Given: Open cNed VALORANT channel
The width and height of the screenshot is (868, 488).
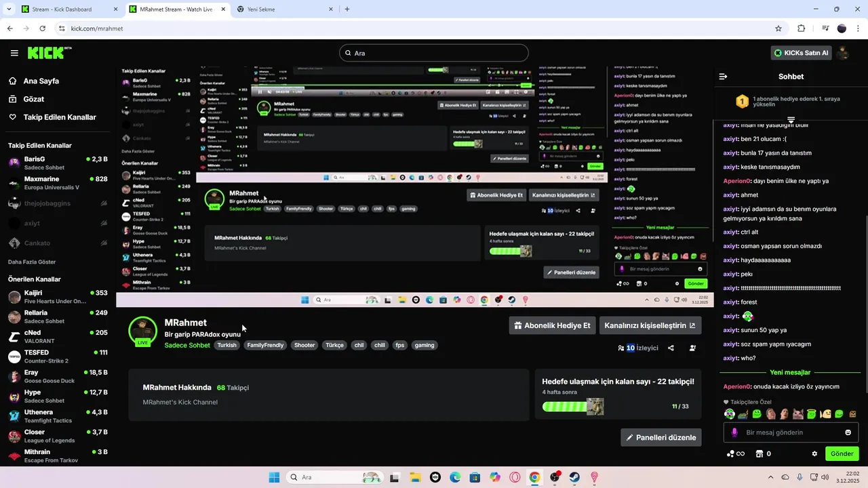Looking at the screenshot, I should click(57, 337).
